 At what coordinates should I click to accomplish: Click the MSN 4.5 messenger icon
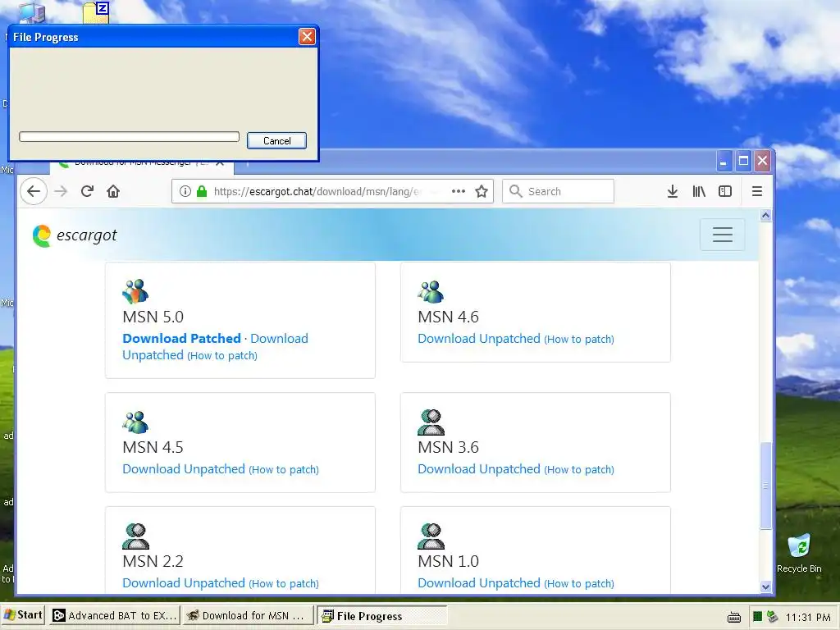[135, 422]
